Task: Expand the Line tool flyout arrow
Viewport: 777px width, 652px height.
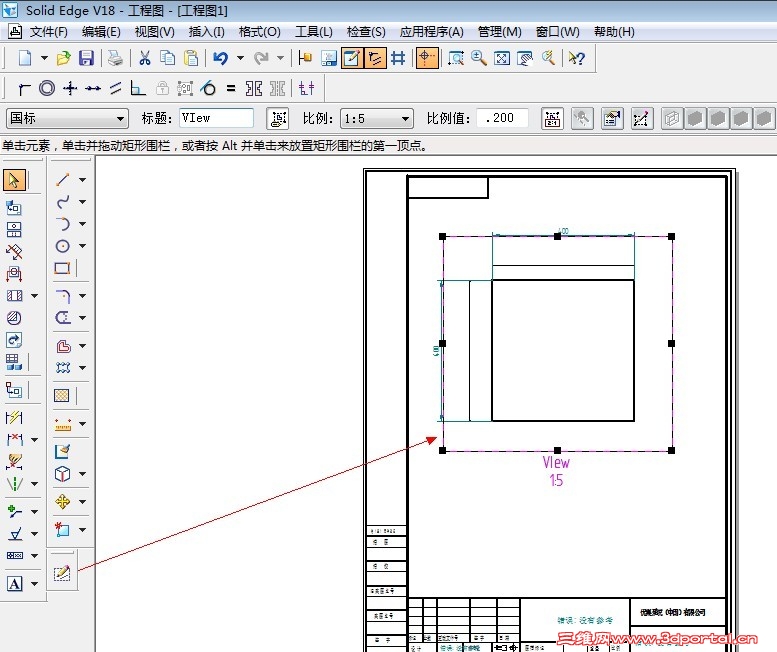Action: (83, 180)
